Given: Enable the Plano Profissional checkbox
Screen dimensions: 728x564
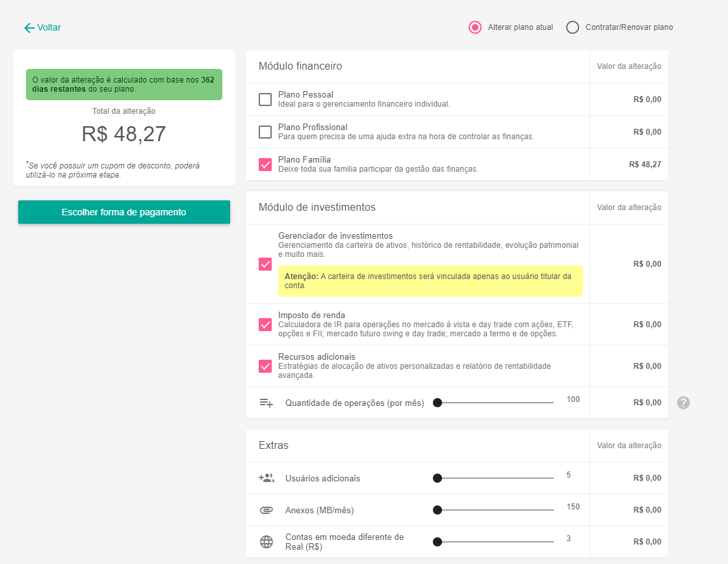Looking at the screenshot, I should click(265, 132).
